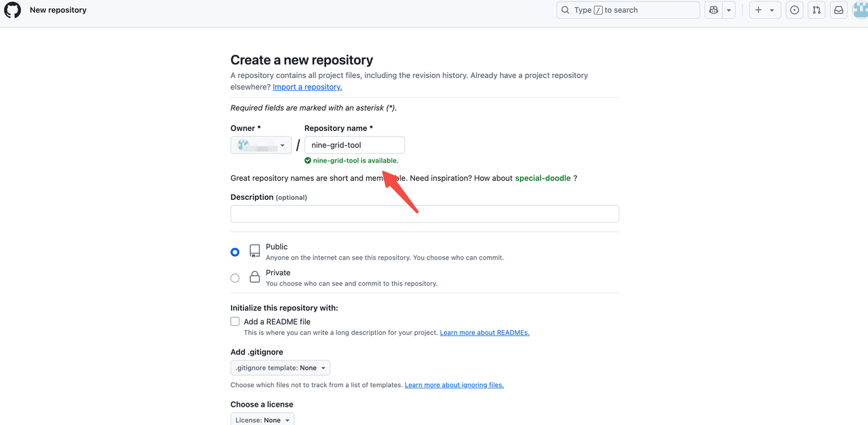Expand the .gitignore template dropdown

click(280, 368)
